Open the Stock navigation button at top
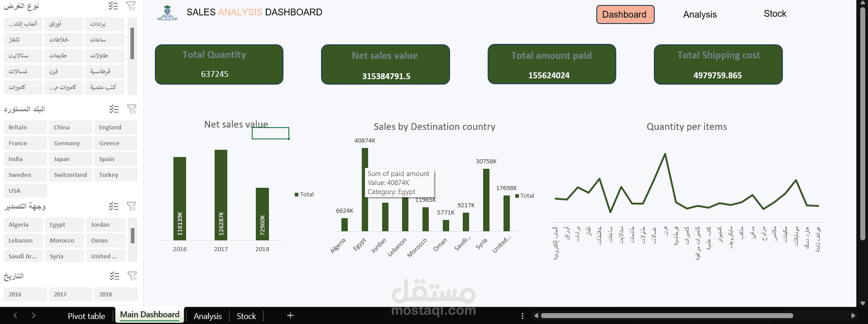Viewport: 868px width, 324px height. tap(775, 14)
